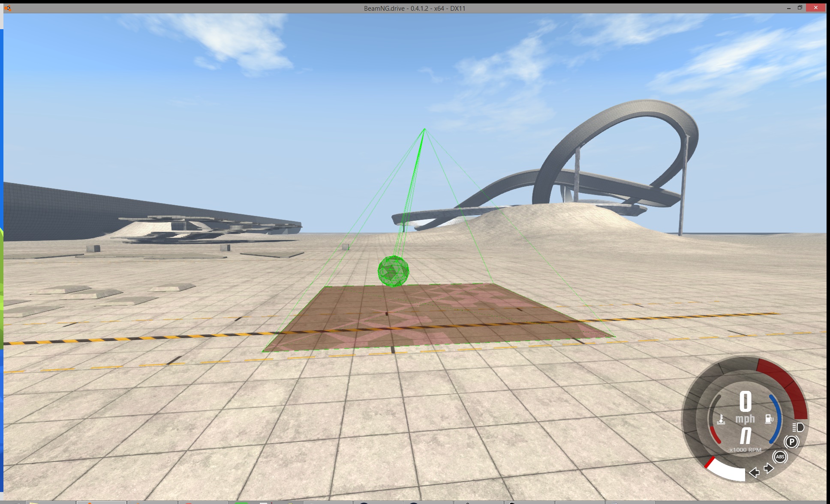Click the BeamNG icon in title bar
This screenshot has width=830, height=504.
pyautogui.click(x=8, y=8)
